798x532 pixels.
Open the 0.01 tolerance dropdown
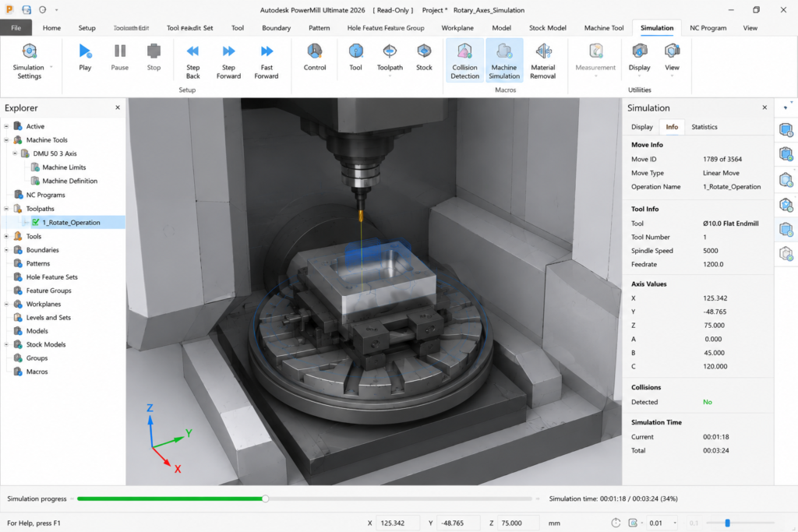point(675,523)
